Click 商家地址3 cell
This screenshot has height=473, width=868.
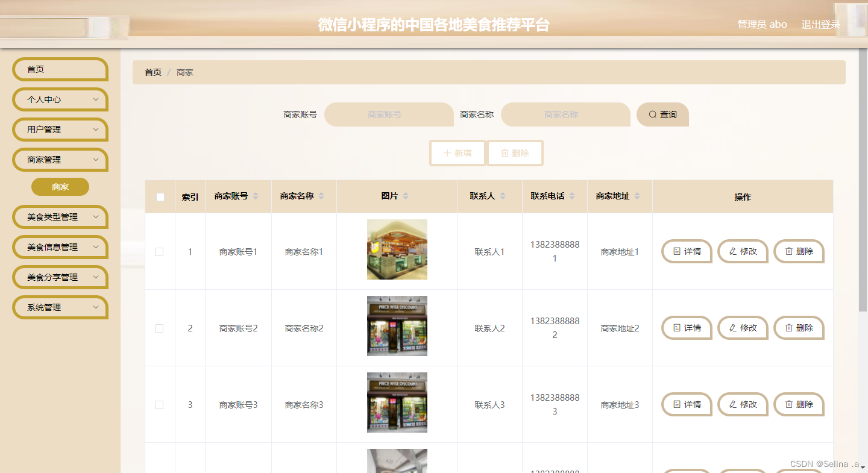point(620,405)
